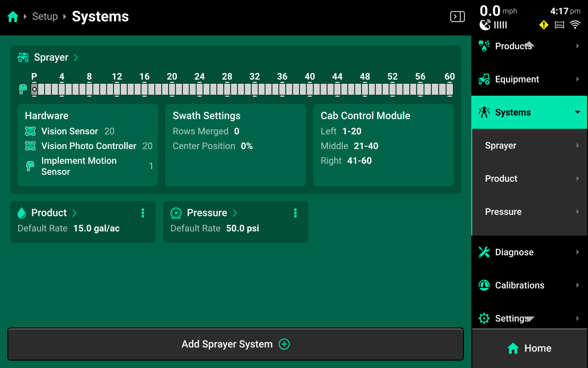Go to the home screen via breadcrumb home icon
The height and width of the screenshot is (368, 588).
coord(13,17)
